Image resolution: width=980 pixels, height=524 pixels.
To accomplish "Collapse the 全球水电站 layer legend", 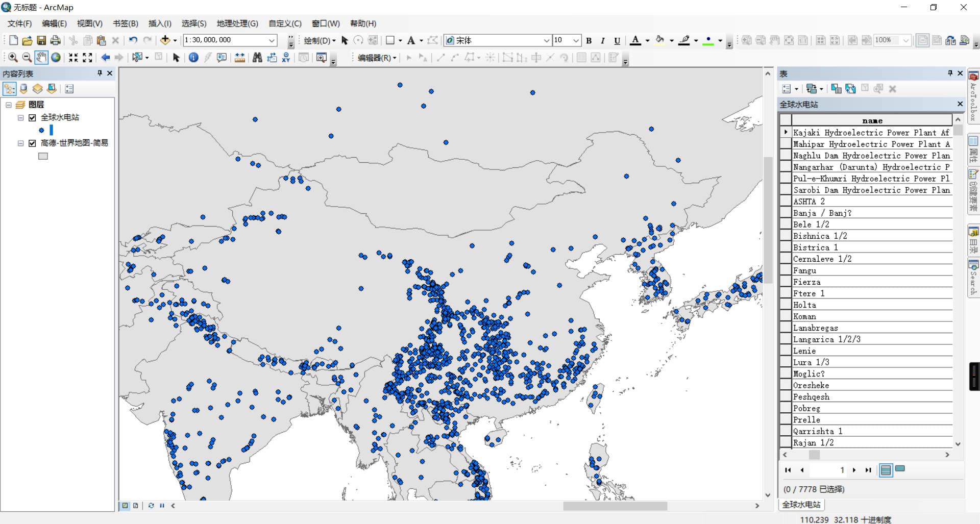I will coord(21,117).
